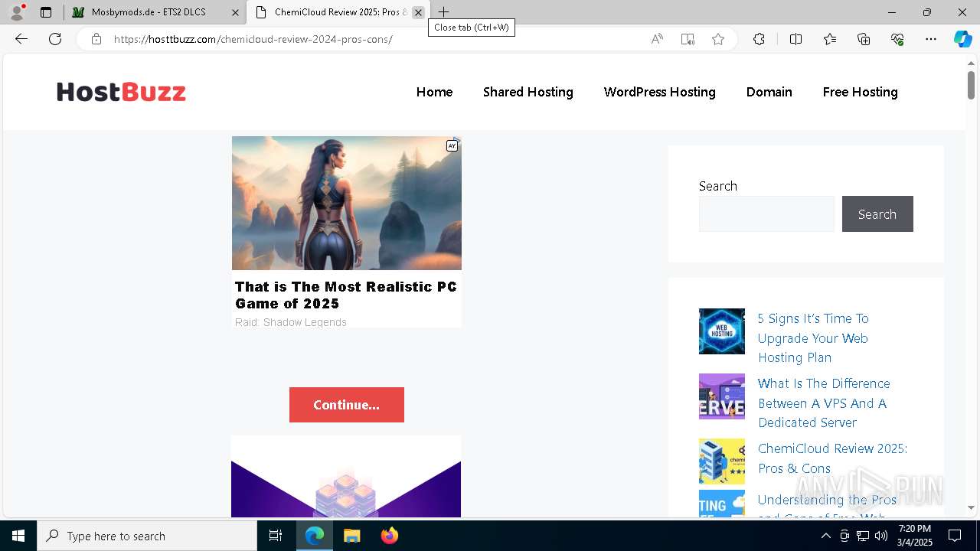Click the HostBuzz logo

click(x=121, y=92)
